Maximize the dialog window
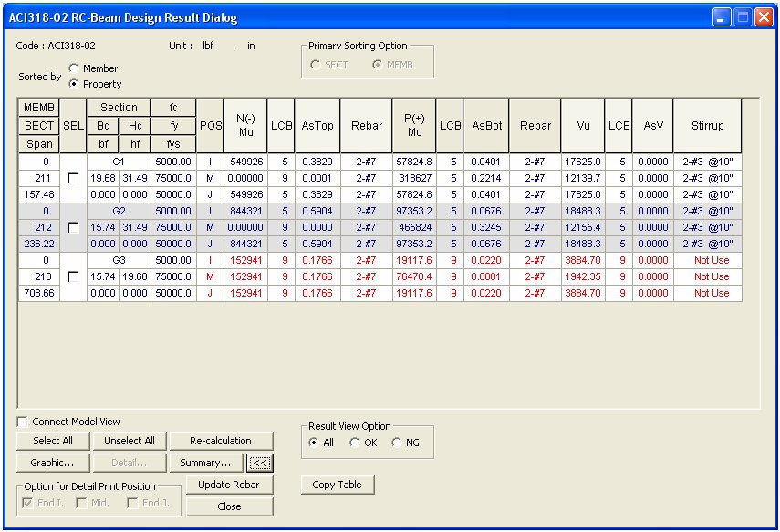 (x=743, y=17)
